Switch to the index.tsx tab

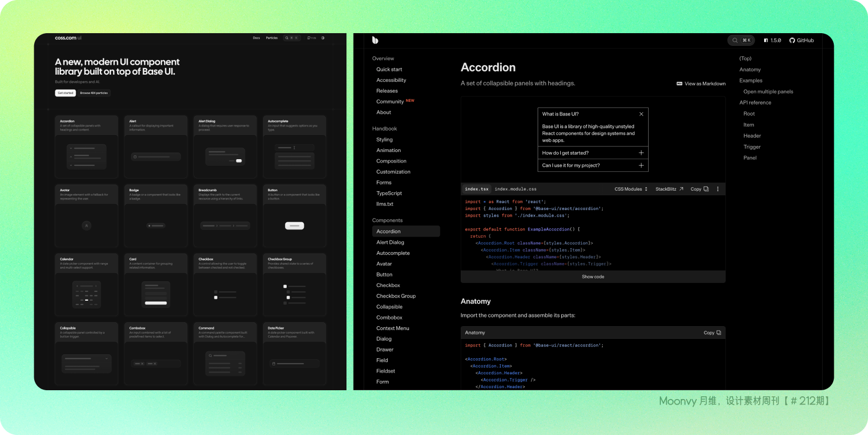point(476,189)
